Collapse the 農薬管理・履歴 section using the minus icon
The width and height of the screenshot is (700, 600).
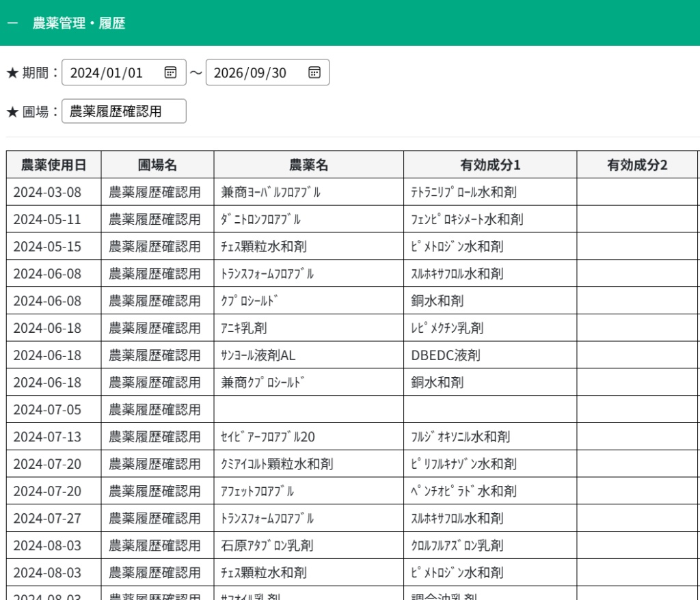click(x=12, y=23)
